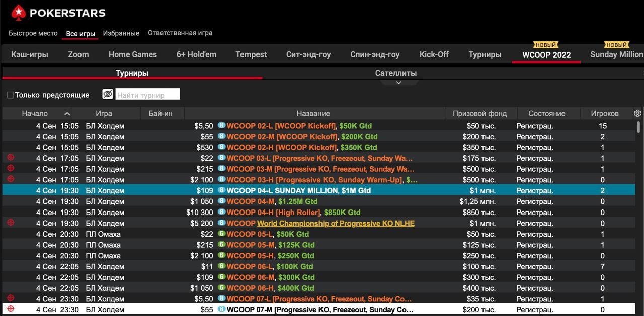Switch to the Tempest tab
644x316 pixels.
251,54
